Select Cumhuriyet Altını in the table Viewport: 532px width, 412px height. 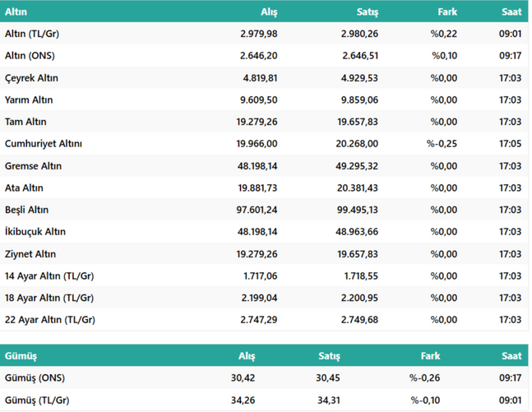click(x=44, y=144)
